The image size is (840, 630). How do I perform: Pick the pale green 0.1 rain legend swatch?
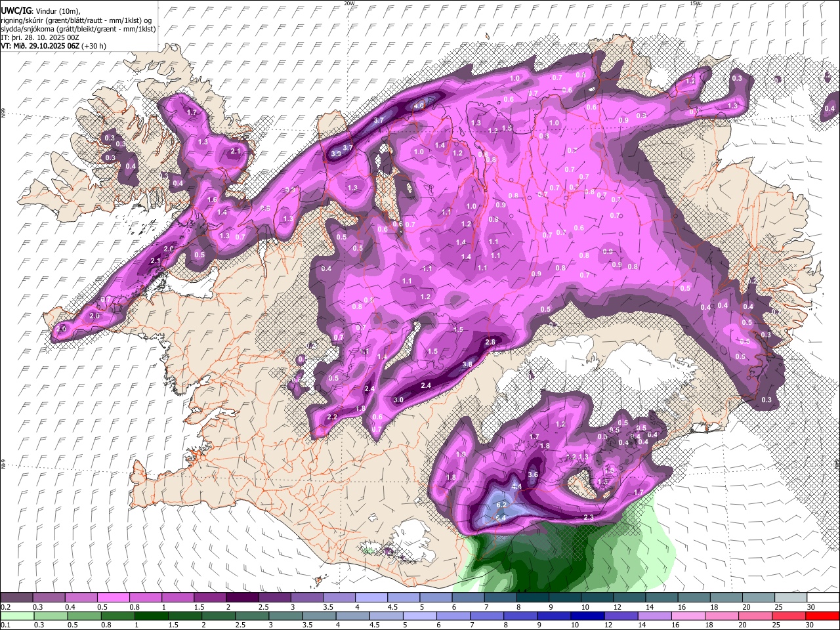coord(17,616)
